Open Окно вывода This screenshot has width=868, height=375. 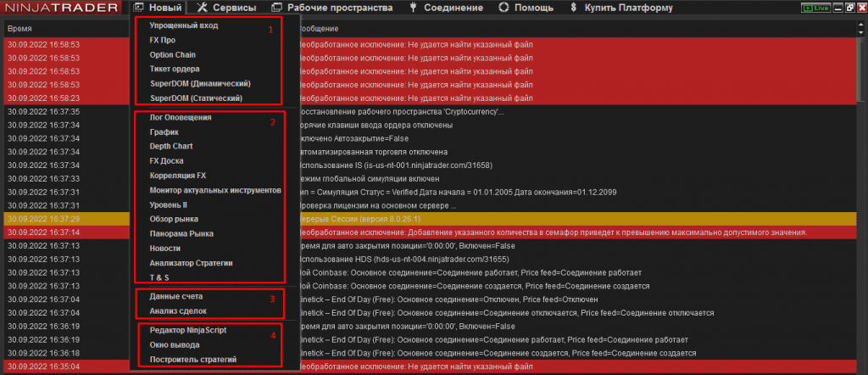pyautogui.click(x=175, y=344)
